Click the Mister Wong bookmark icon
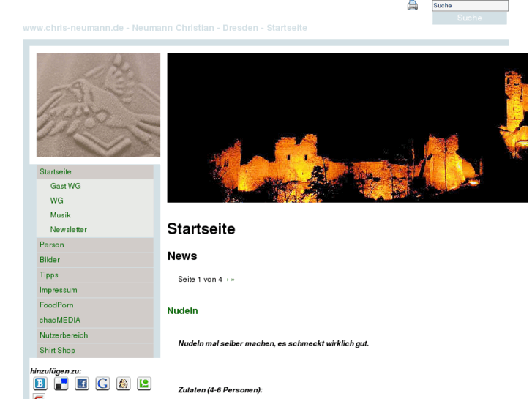This screenshot has height=399, width=532. (x=123, y=384)
